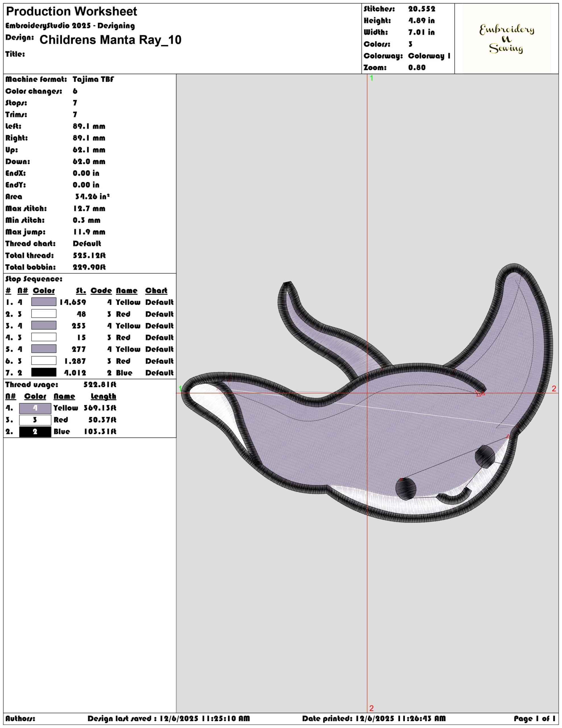Click stitch count 4,012 in stop sequence

75,373
